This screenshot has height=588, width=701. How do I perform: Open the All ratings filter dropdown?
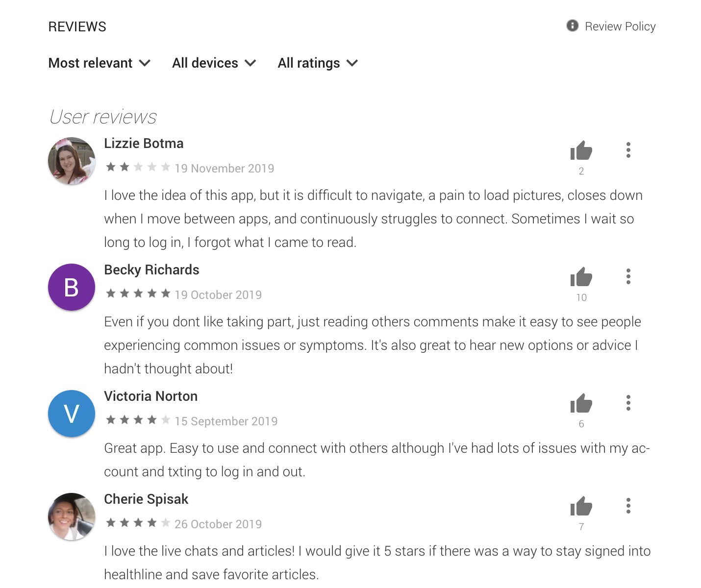318,63
